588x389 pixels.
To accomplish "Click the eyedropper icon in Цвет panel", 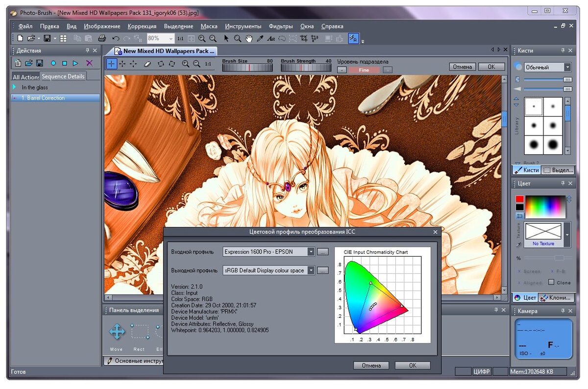I will pyautogui.click(x=519, y=244).
